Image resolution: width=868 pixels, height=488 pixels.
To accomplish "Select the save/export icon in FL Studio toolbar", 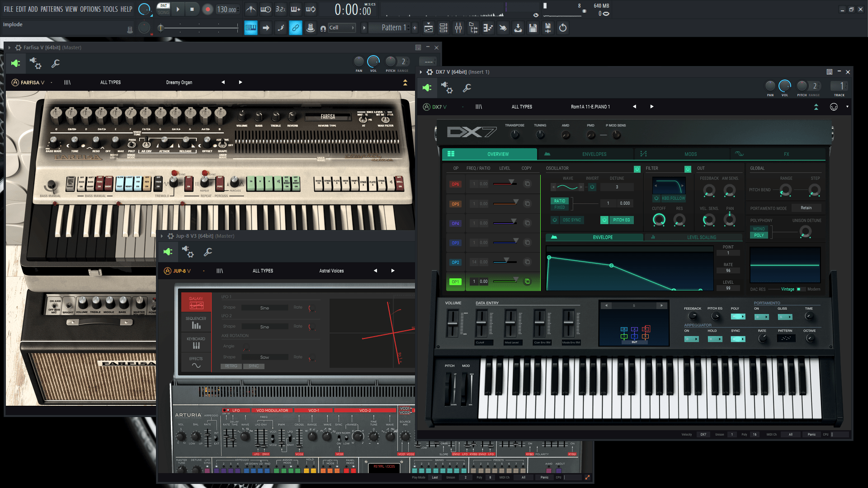I will point(533,28).
